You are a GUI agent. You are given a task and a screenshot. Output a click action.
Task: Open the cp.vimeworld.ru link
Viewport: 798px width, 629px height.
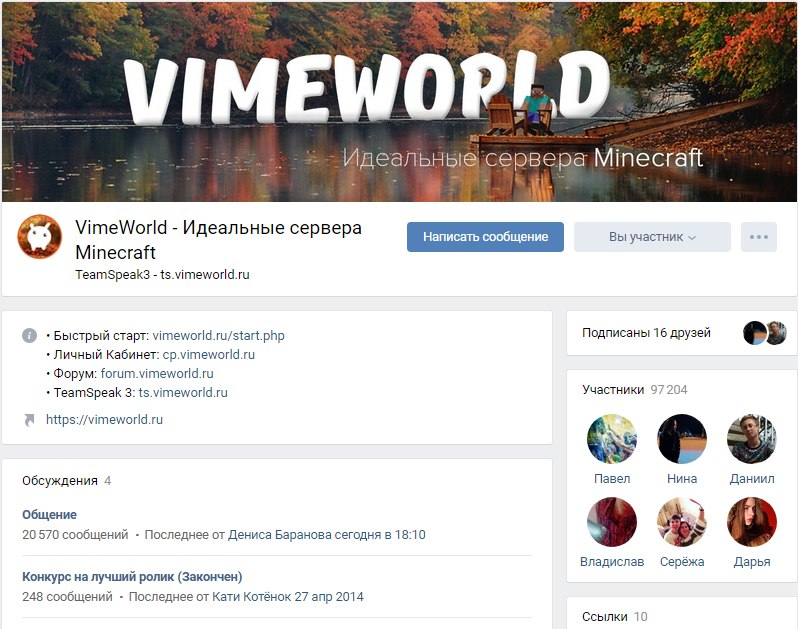209,355
